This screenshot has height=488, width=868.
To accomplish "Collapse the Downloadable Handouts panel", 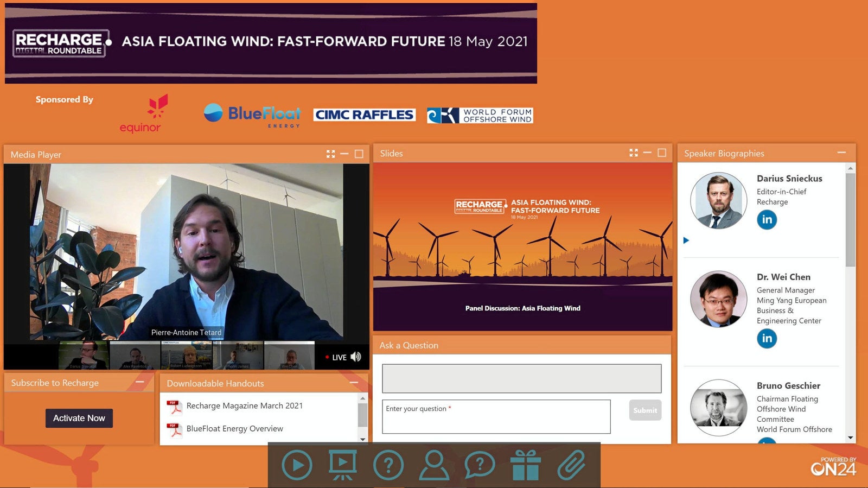I will point(354,383).
